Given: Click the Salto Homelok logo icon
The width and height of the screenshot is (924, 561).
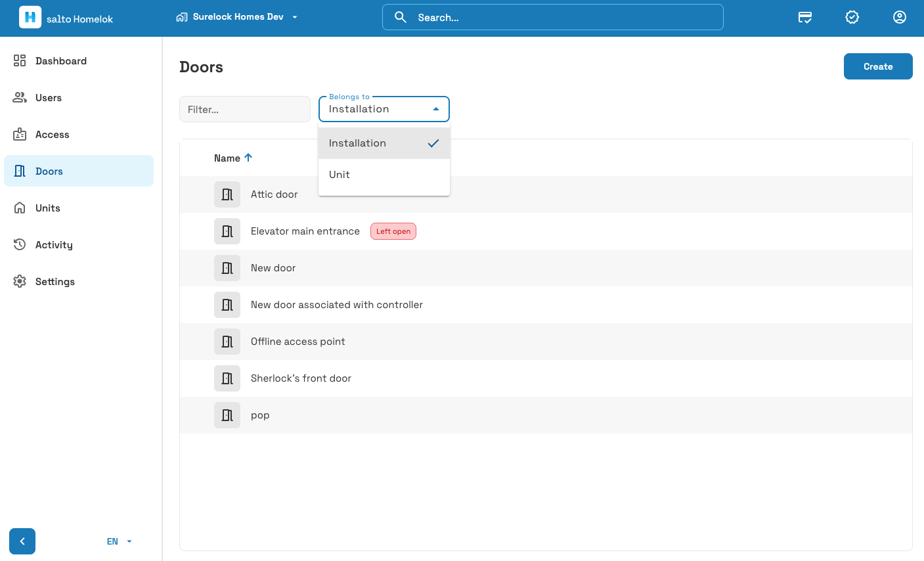Looking at the screenshot, I should [x=30, y=17].
